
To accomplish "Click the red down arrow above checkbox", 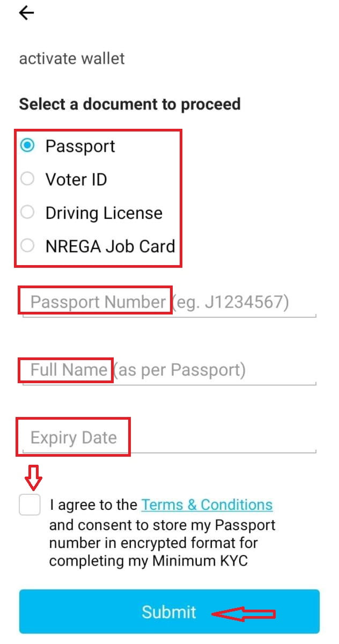I will click(33, 478).
